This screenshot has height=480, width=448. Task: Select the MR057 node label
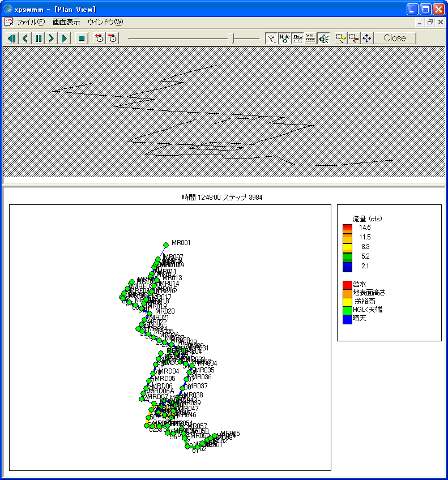[x=197, y=426]
